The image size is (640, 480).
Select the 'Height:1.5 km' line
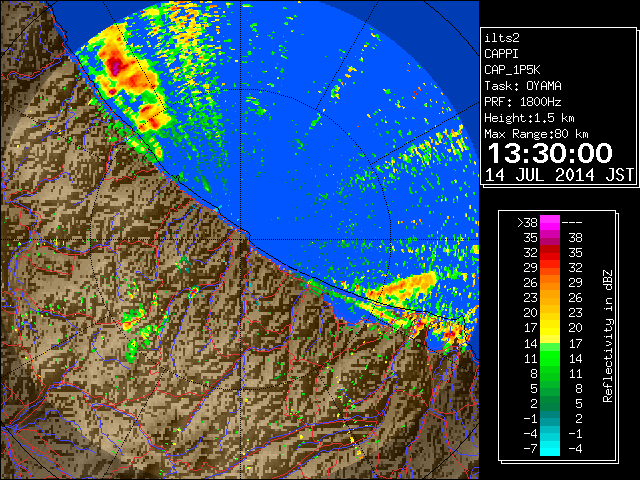click(x=529, y=118)
